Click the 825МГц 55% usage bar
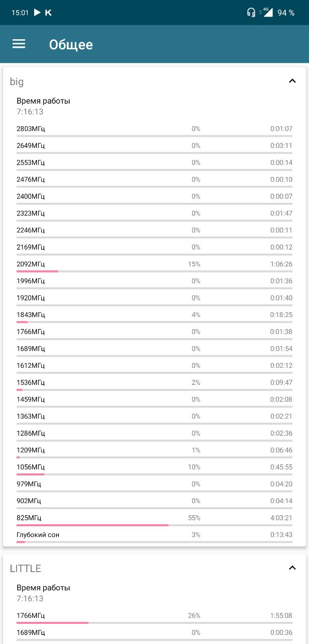Screen dimensions: 309x644 tap(154, 525)
